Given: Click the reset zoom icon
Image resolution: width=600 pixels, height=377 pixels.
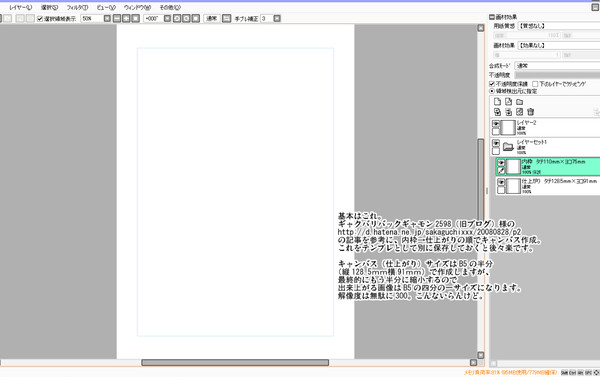Looking at the screenshot, I should [x=135, y=18].
